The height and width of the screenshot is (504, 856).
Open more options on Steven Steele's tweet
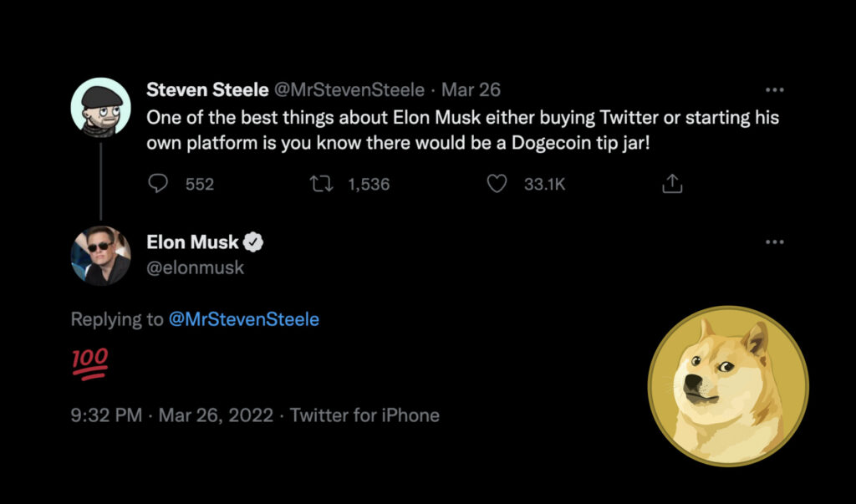(x=775, y=89)
